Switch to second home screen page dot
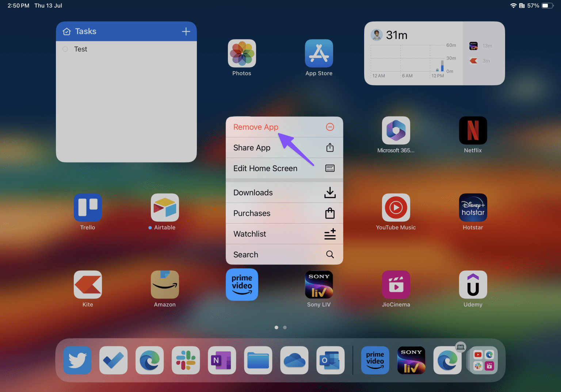This screenshot has height=392, width=561. [285, 327]
